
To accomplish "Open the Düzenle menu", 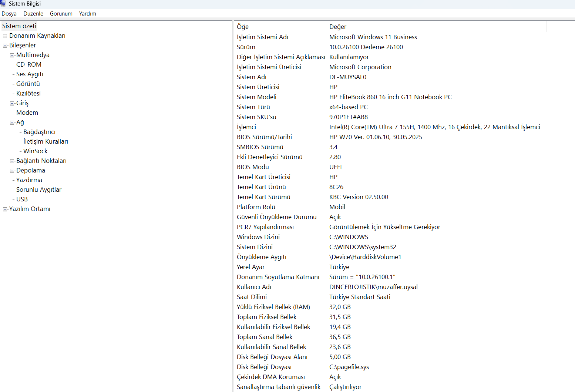I will [33, 14].
